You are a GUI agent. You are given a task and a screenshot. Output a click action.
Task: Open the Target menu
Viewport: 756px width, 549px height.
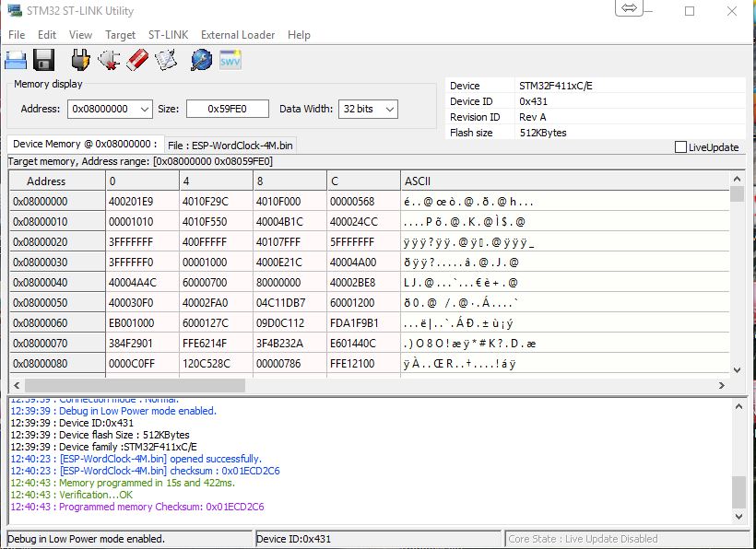pos(120,35)
